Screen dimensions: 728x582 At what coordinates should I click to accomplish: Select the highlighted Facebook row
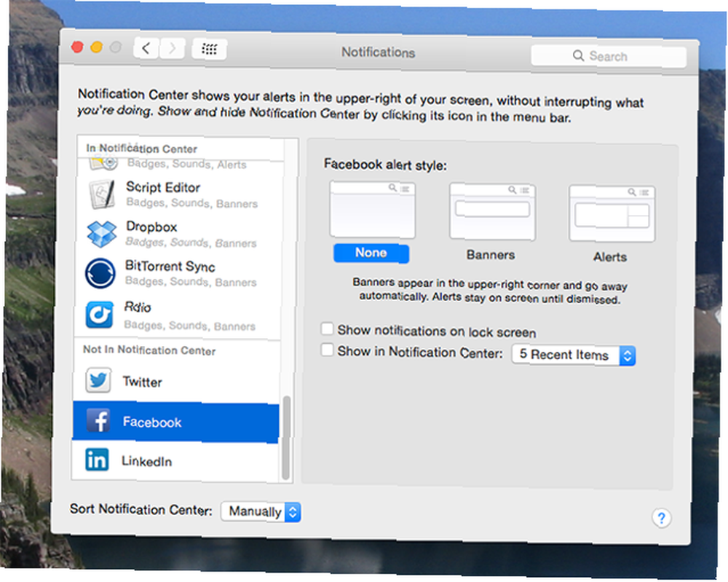point(175,421)
